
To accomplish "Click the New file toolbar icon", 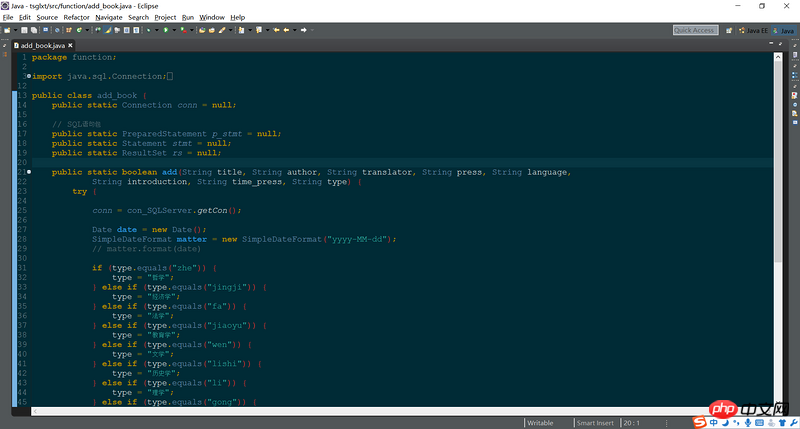I will click(x=9, y=30).
